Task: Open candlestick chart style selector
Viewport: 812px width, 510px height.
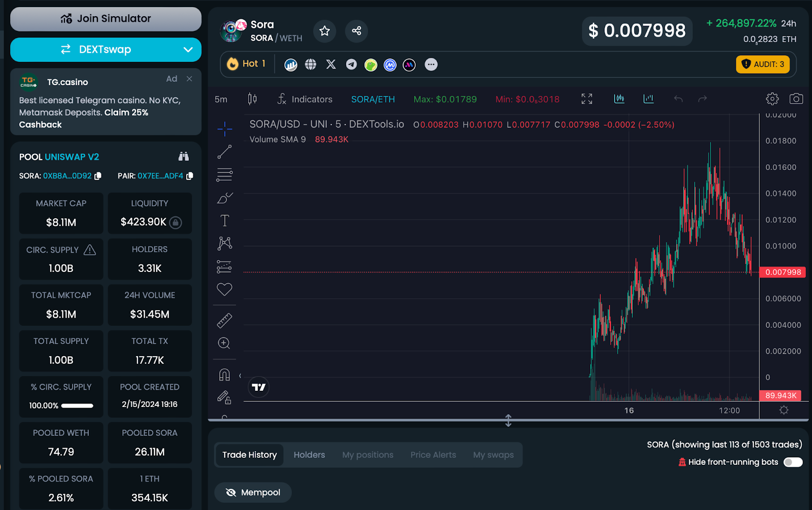Action: point(252,99)
